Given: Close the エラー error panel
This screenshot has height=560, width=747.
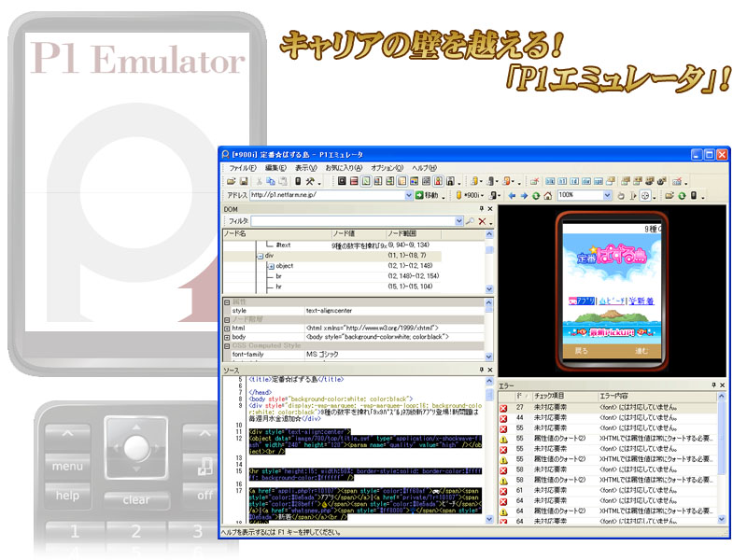Looking at the screenshot, I should pyautogui.click(x=722, y=385).
